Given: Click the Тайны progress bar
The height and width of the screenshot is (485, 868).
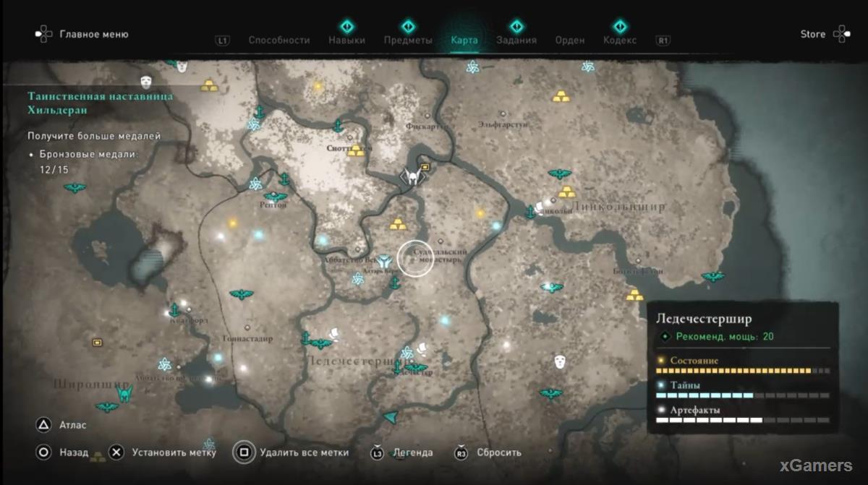Looking at the screenshot, I should [743, 395].
